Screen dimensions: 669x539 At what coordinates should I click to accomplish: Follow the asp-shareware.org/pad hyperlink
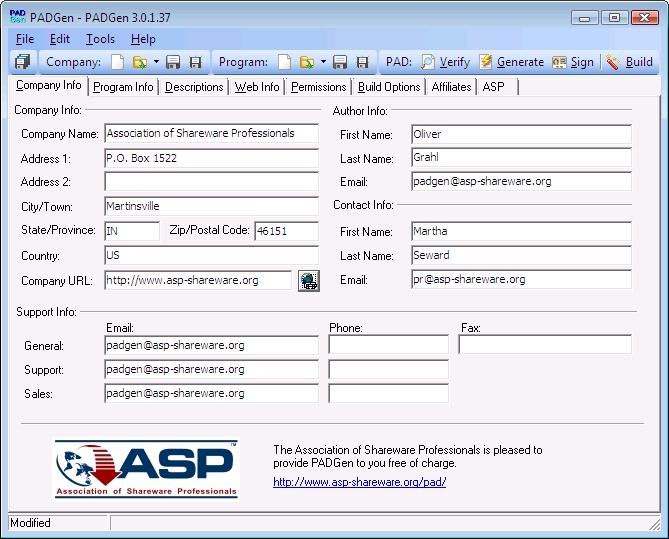[x=359, y=482]
